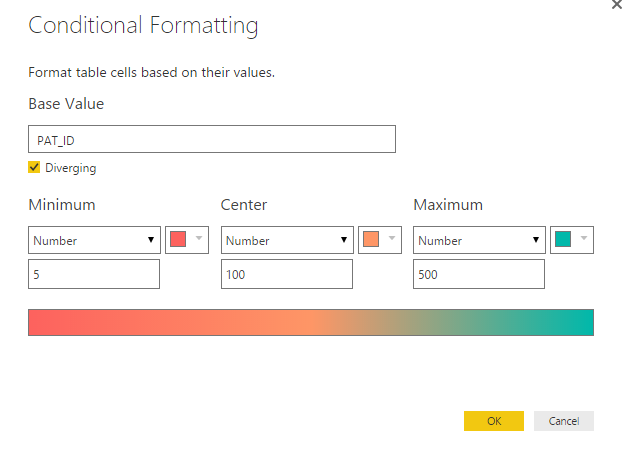Open the Center orange color picker

pyautogui.click(x=380, y=240)
